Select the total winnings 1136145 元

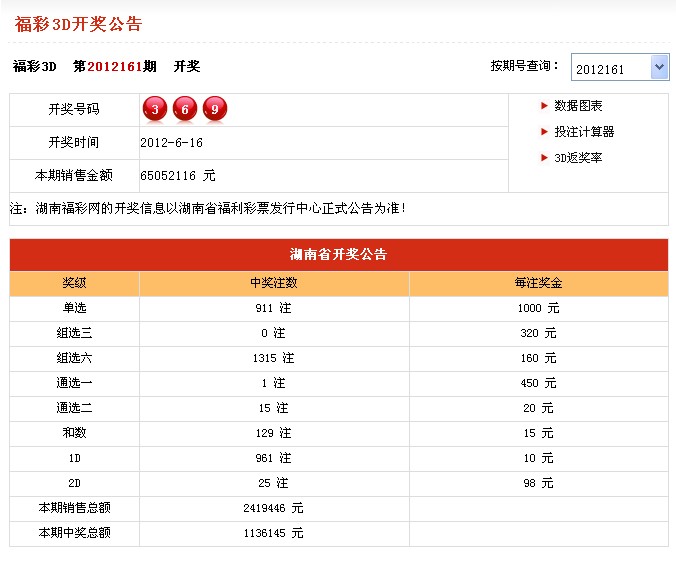click(273, 533)
